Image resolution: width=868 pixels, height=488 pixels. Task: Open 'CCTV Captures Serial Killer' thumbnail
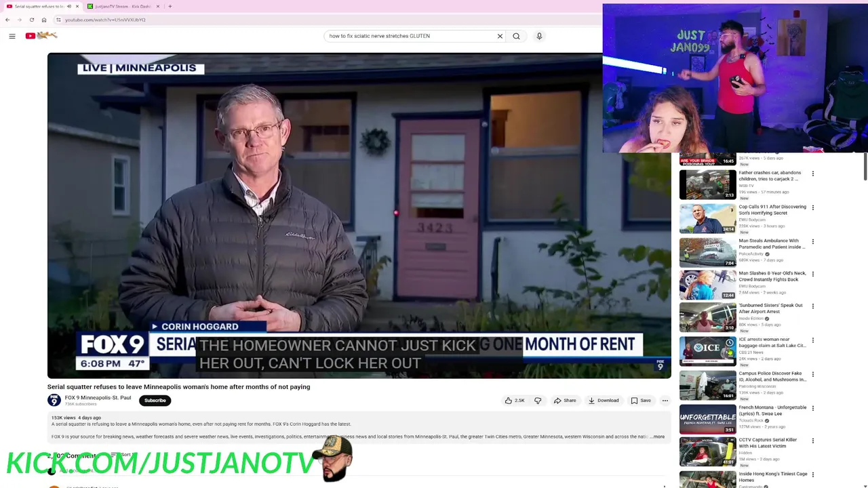pyautogui.click(x=708, y=451)
